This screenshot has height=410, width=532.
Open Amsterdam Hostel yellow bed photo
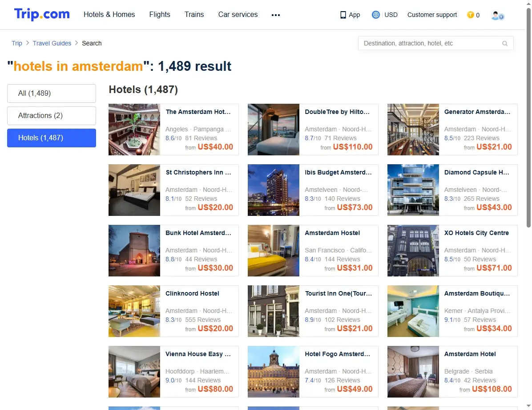click(274, 250)
